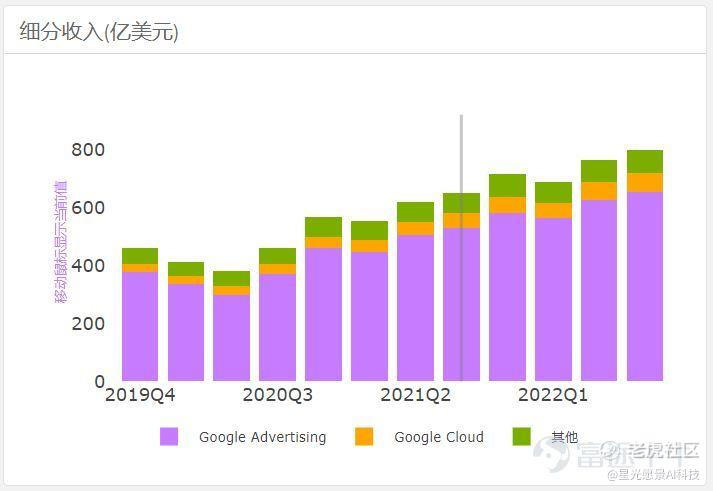Click the 2020Q3 bar's green segment
This screenshot has height=491, width=713.
[x=277, y=256]
